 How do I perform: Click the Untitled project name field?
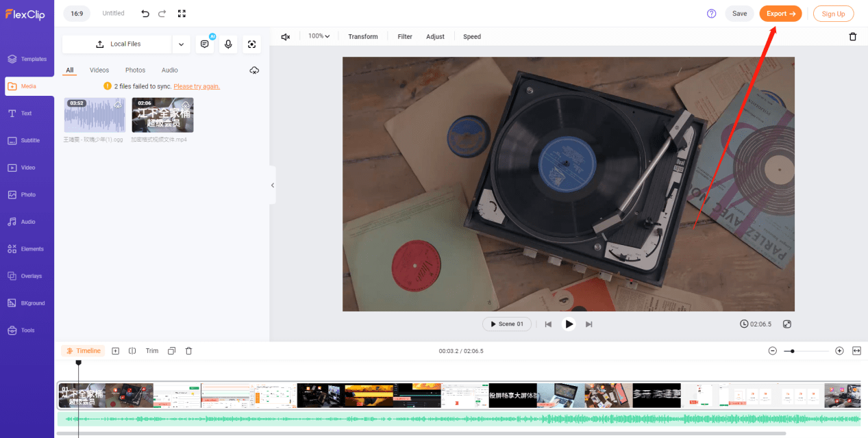[114, 13]
